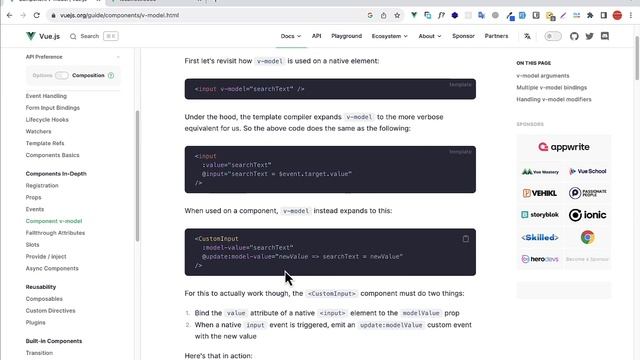Open the API page
Image resolution: width=640 pixels, height=360 pixels.
click(x=316, y=36)
